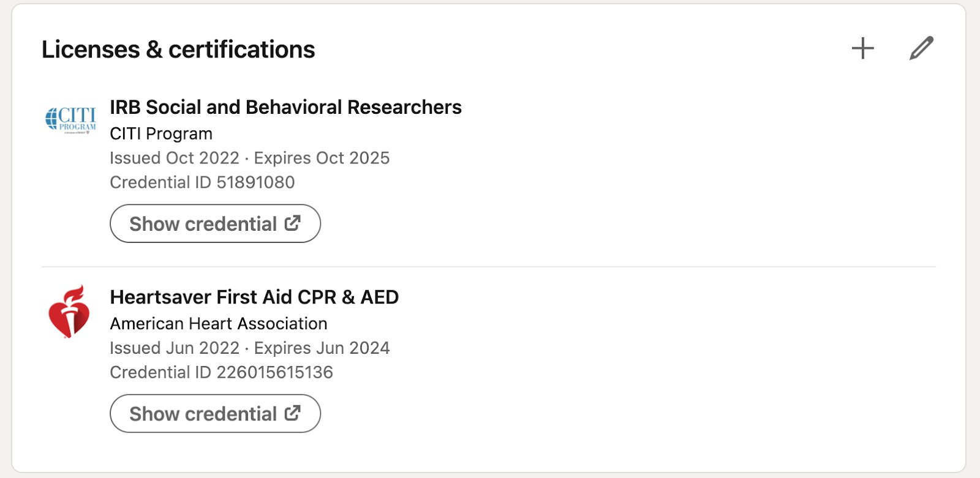Click the Licenses & certifications heading
This screenshot has height=478, width=980.
pyautogui.click(x=178, y=50)
